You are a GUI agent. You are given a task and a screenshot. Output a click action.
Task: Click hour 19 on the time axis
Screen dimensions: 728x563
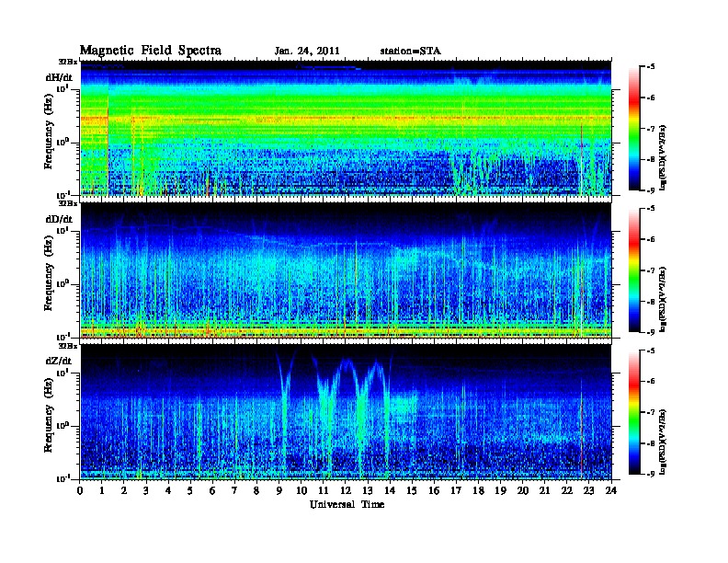click(x=500, y=490)
